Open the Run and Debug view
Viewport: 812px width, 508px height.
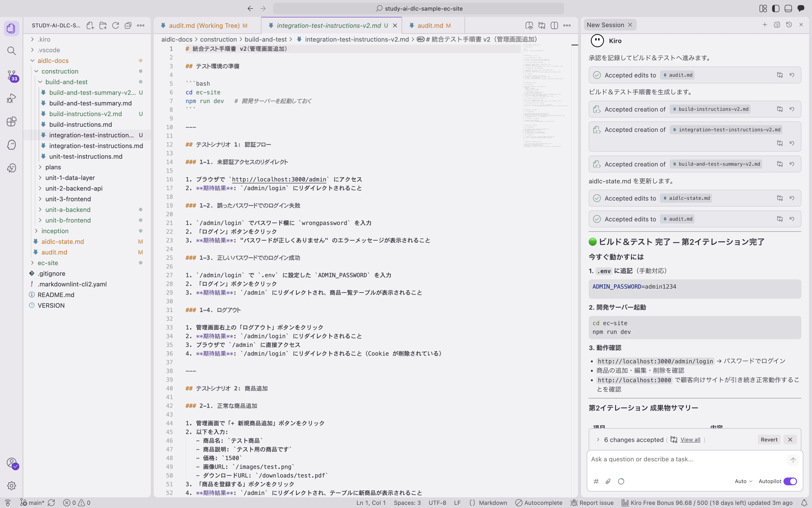click(x=11, y=98)
